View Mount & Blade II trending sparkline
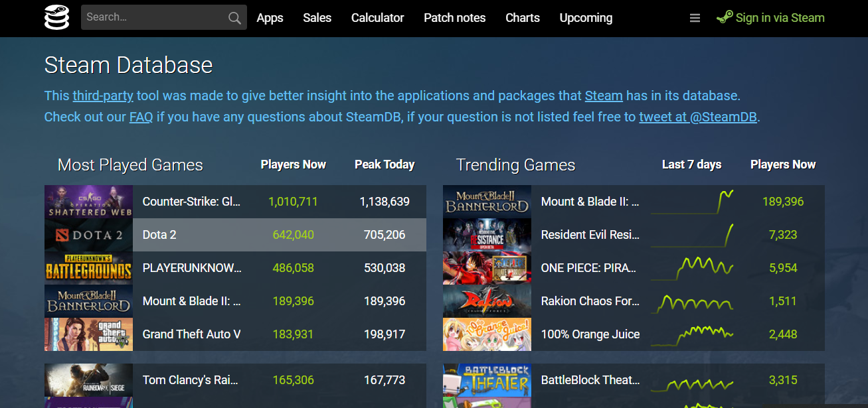Screen dimensions: 868x408 [x=691, y=202]
